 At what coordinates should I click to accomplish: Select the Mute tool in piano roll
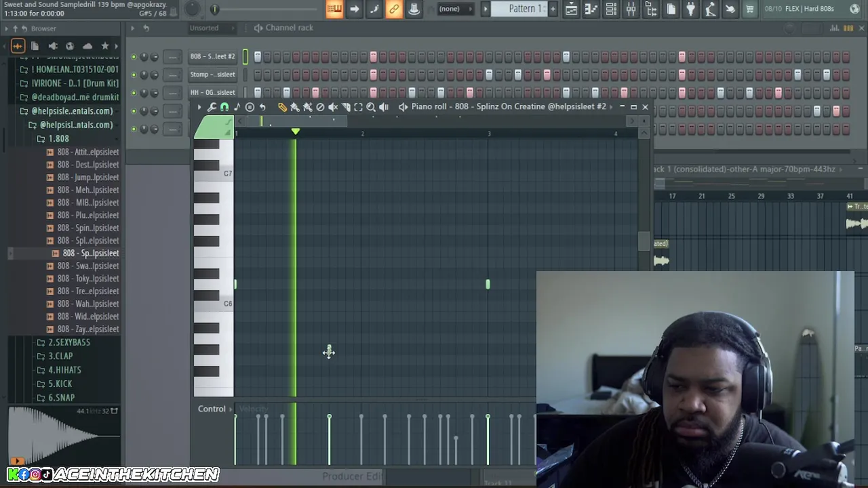333,107
